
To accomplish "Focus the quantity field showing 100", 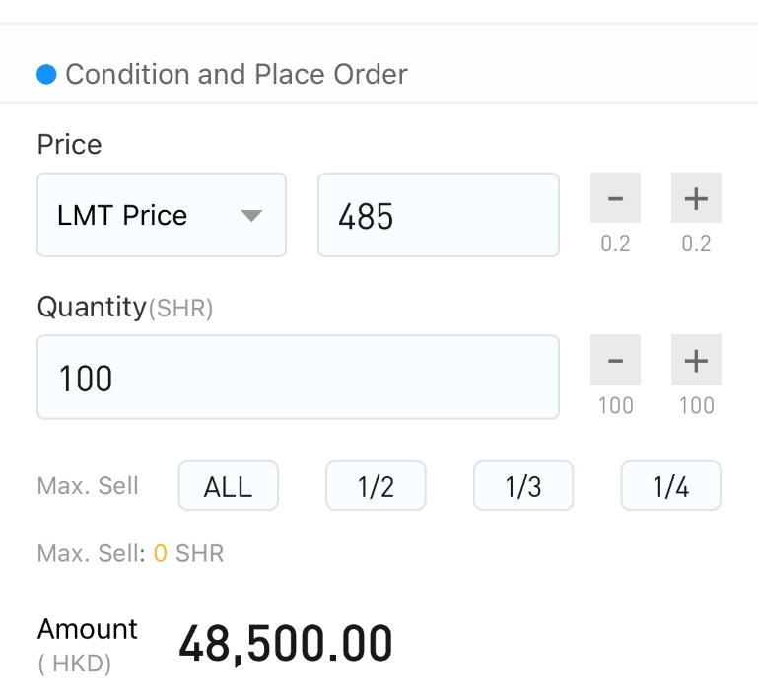I will point(299,377).
